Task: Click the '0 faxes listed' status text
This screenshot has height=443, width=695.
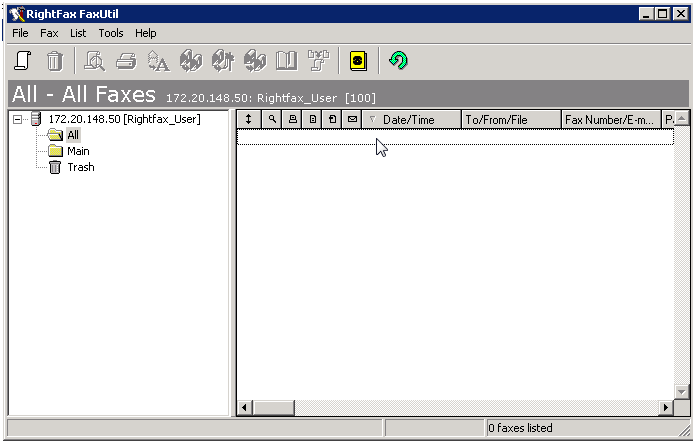Action: 520,428
